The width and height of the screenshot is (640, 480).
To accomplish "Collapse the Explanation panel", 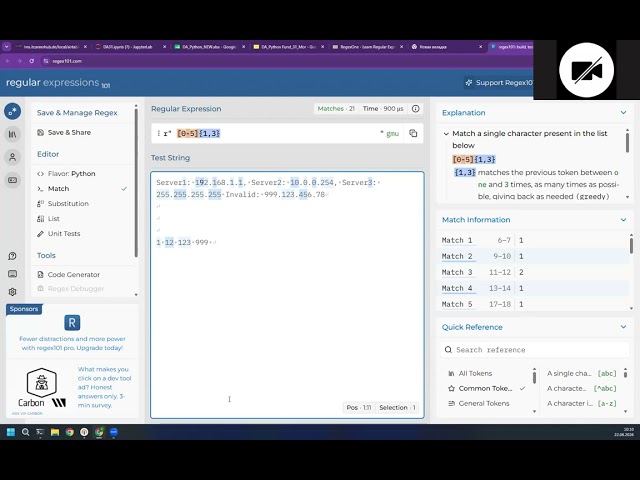I will point(623,113).
